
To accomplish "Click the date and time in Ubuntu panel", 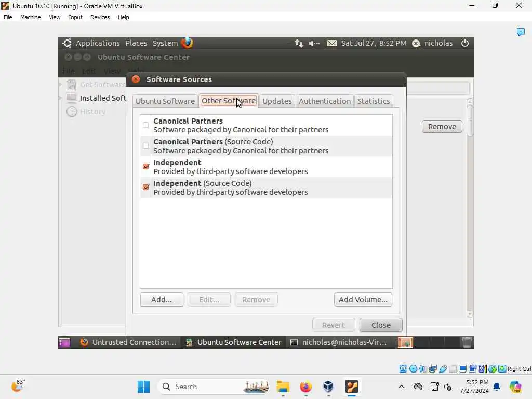I will coord(374,43).
